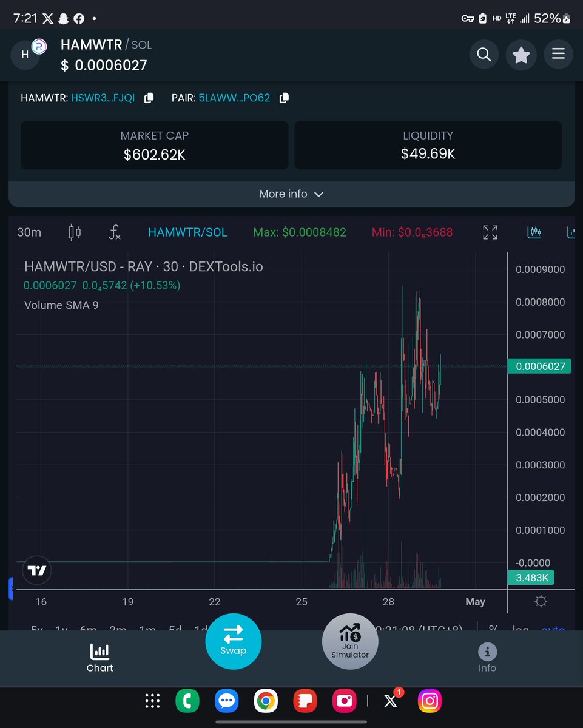Click the 16 date label on time axis

41,602
